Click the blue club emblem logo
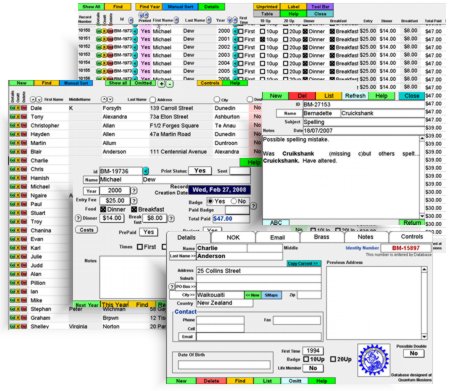Screen dimensions: 450x391 point(373,360)
